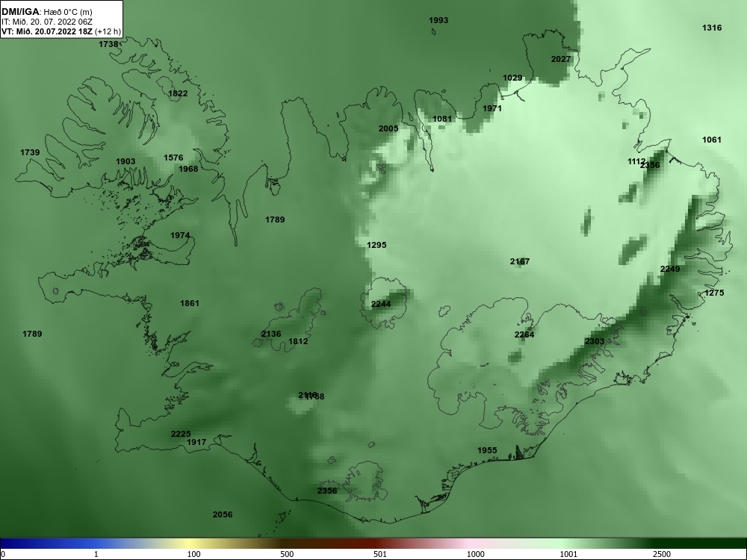This screenshot has width=747, height=560.
Task: Pick the pink section of the color bar
Action: pos(469,544)
